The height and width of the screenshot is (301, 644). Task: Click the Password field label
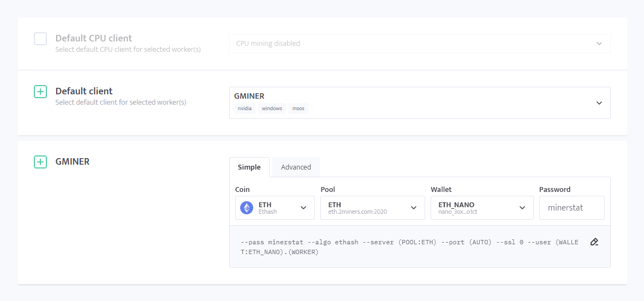pyautogui.click(x=555, y=189)
